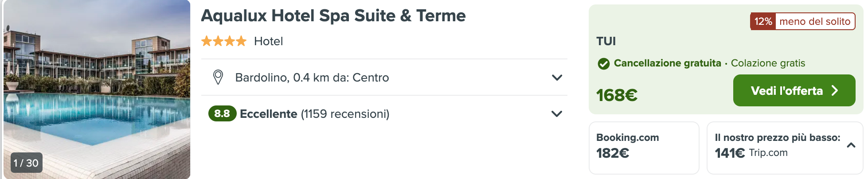Viewport: 868px width, 179px height.
Task: Click the Cancellazione gratuita label
Action: coord(667,63)
